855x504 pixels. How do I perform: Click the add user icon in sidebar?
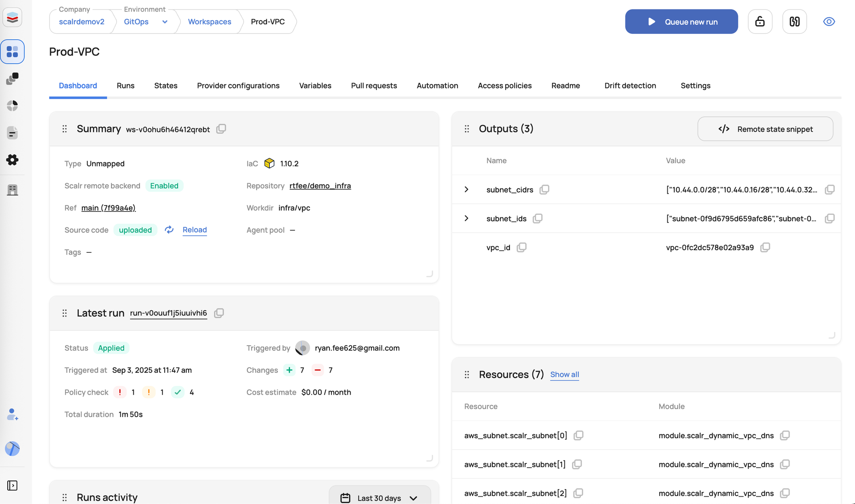12,414
